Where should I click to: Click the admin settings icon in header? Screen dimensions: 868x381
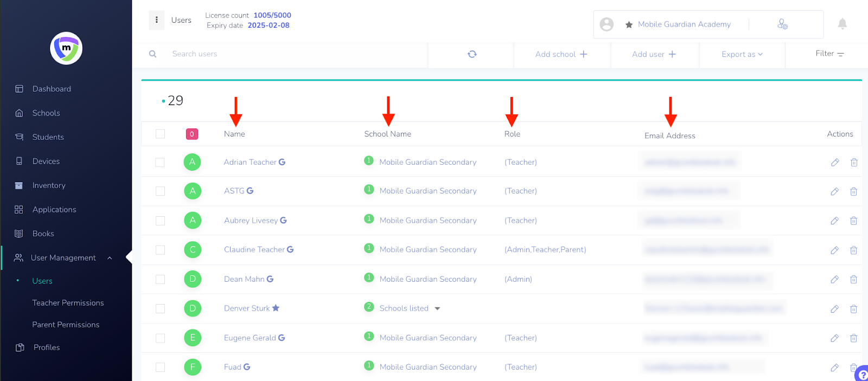pyautogui.click(x=782, y=24)
